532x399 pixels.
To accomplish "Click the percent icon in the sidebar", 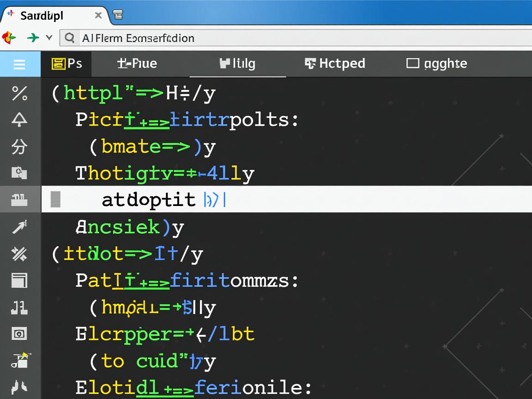I will [19, 93].
